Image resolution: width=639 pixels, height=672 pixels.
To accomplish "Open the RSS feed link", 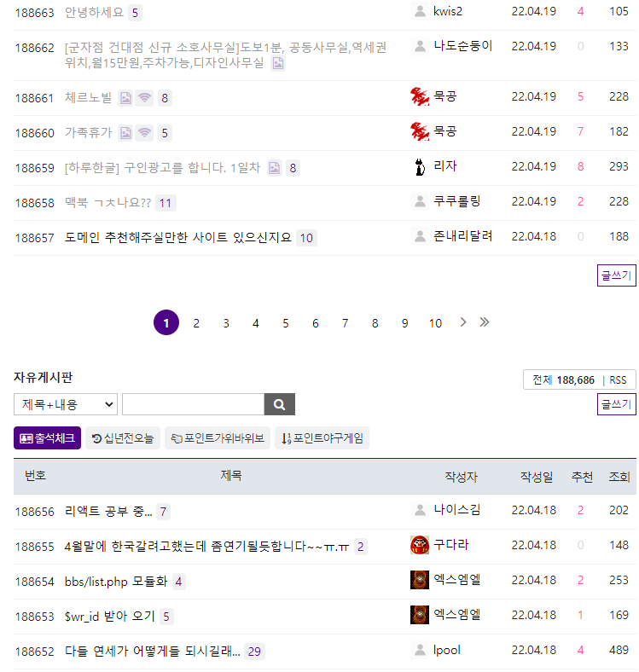I will point(618,380).
